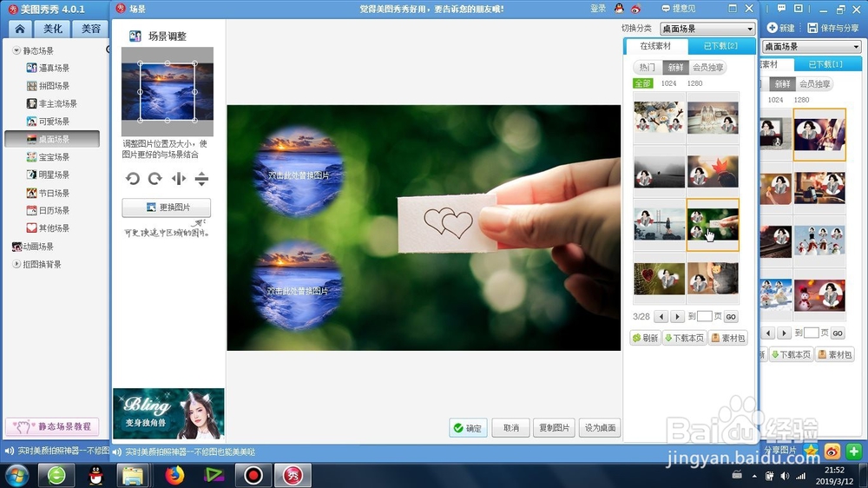
Task: Select the 热门 filter
Action: (x=648, y=68)
